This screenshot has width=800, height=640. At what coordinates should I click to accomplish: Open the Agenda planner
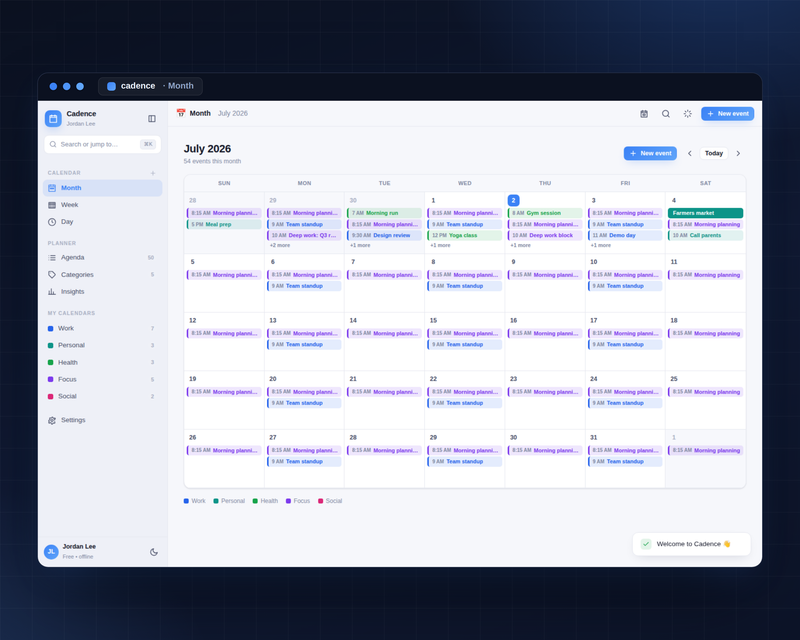click(x=103, y=258)
